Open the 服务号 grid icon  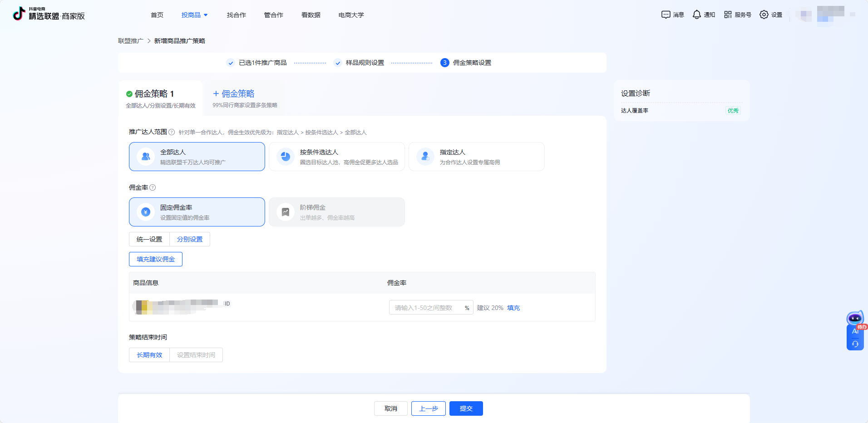tap(728, 15)
